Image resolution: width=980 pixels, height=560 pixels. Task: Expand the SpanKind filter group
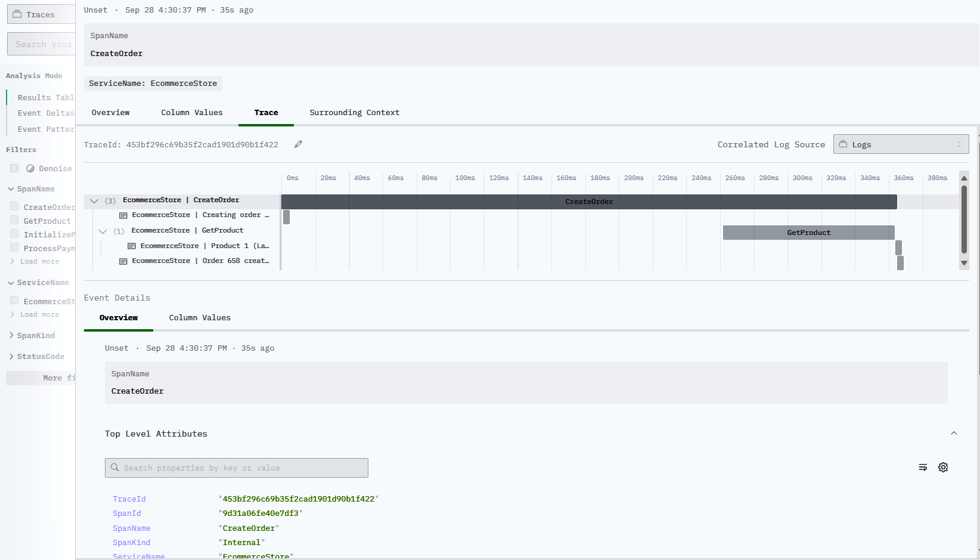(x=33, y=336)
